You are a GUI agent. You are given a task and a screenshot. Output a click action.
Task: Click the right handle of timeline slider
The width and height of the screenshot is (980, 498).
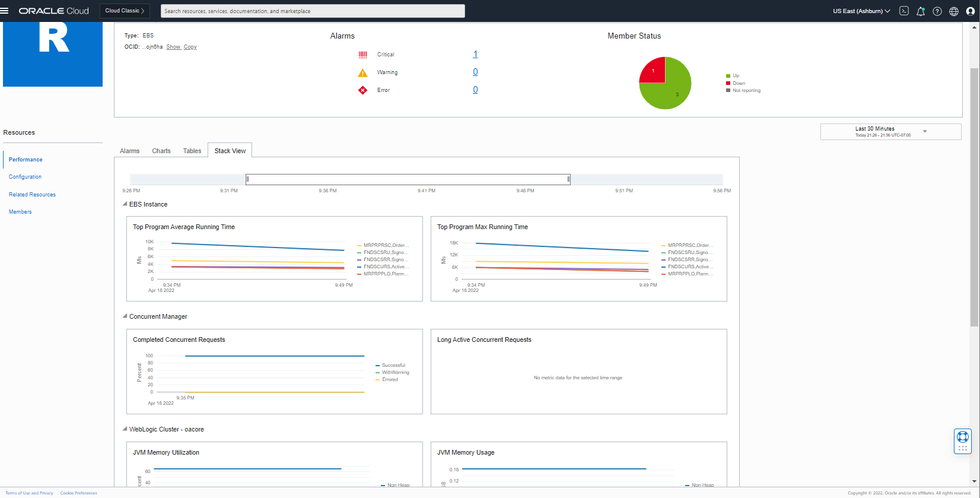(568, 179)
